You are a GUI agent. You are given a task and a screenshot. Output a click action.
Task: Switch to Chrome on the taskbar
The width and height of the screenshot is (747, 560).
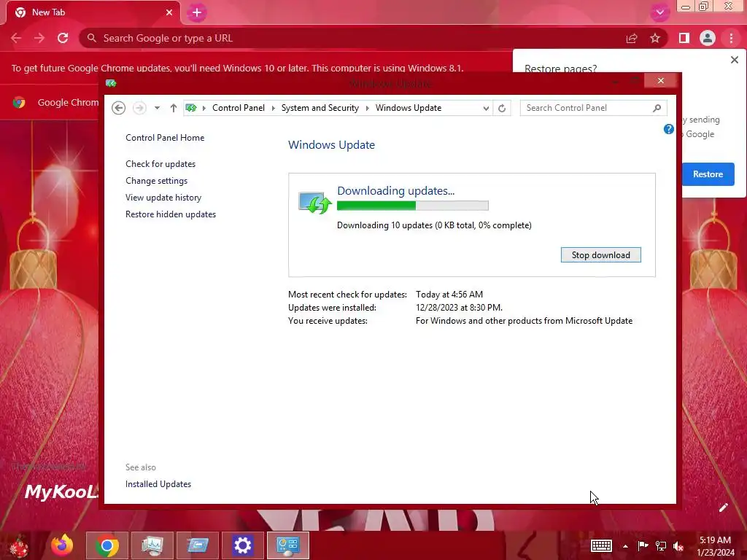pyautogui.click(x=107, y=545)
